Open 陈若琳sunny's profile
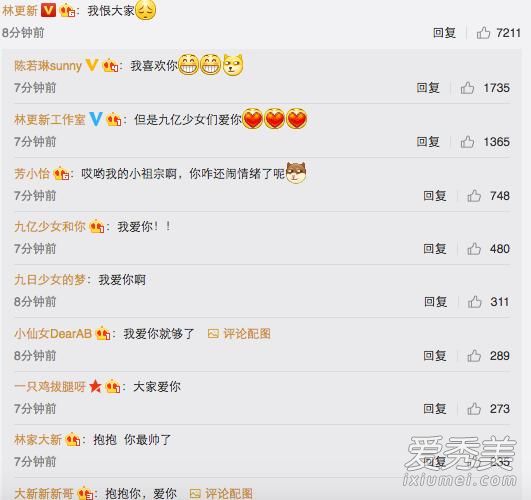 point(48,66)
